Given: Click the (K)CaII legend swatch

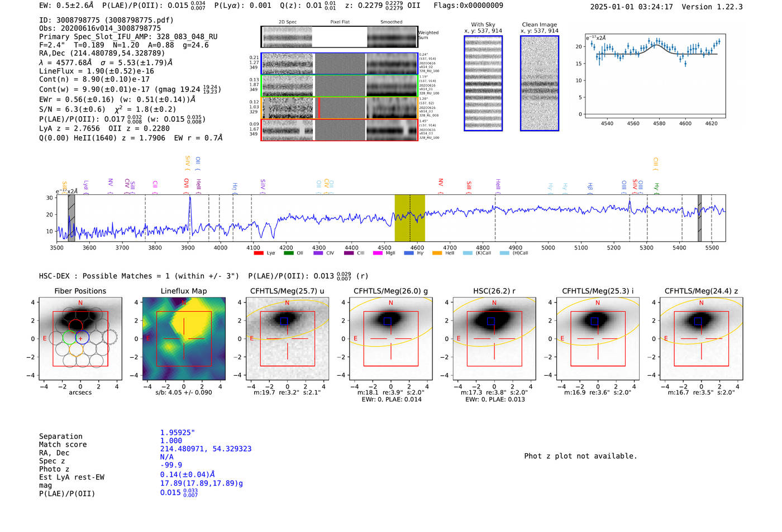Looking at the screenshot, I should point(468,253).
